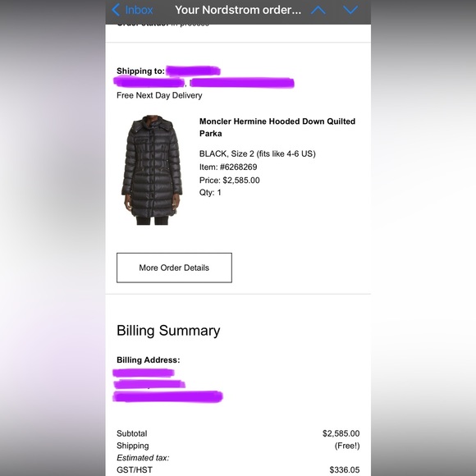Tap the redacted shipping name
This screenshot has height=476, width=476.
click(193, 71)
